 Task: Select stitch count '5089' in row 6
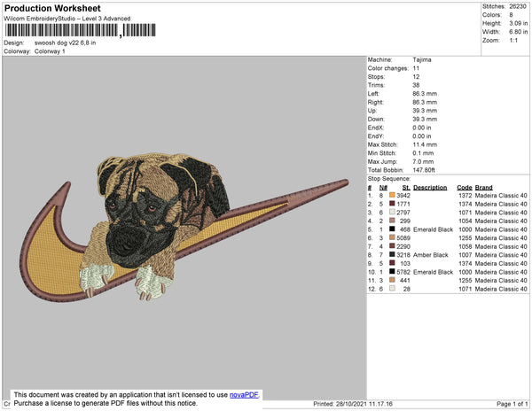[403, 238]
